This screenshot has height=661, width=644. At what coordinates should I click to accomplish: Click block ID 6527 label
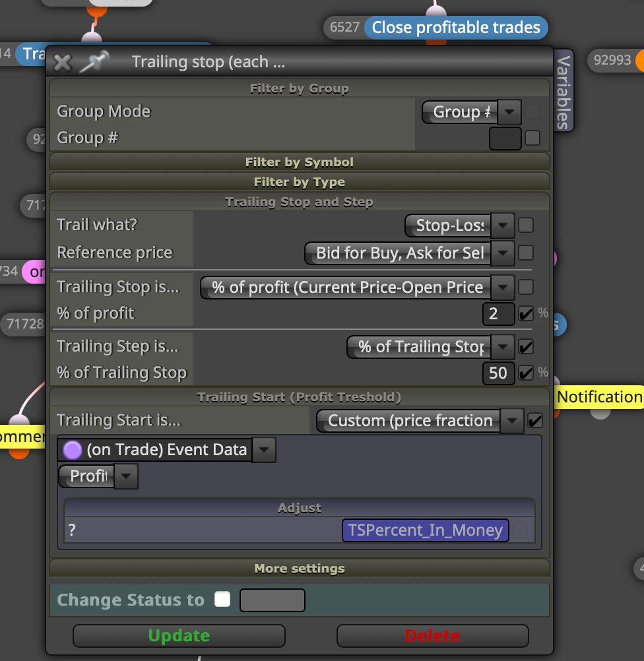pyautogui.click(x=344, y=28)
